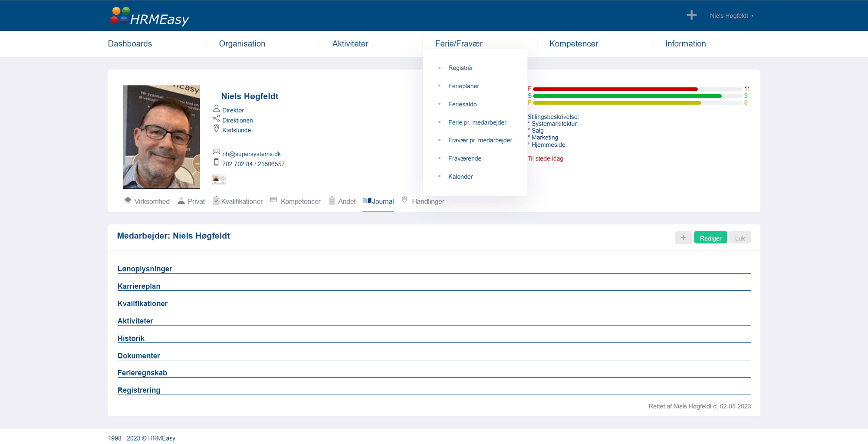Click the name Niels Høgfeldt in profile
Viewport: 868px width, 444px height.
[250, 96]
